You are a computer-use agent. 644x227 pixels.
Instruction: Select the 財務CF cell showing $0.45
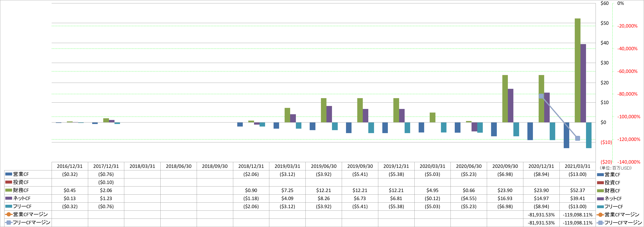point(70,190)
